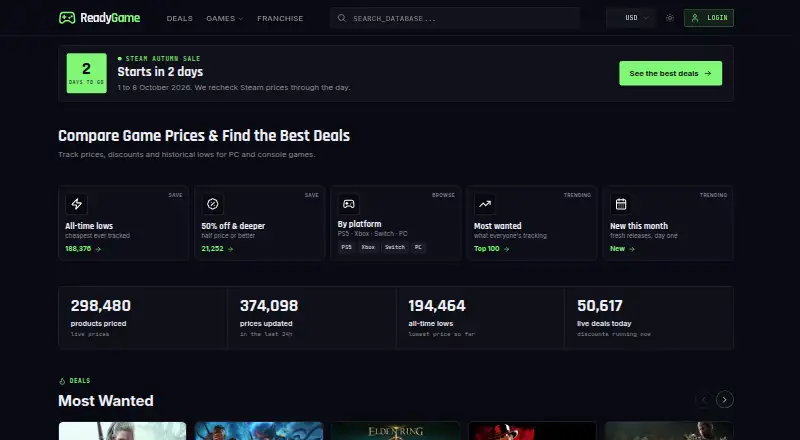
Task: Open the first Most Wanted game thumbnail
Action: pos(122,431)
